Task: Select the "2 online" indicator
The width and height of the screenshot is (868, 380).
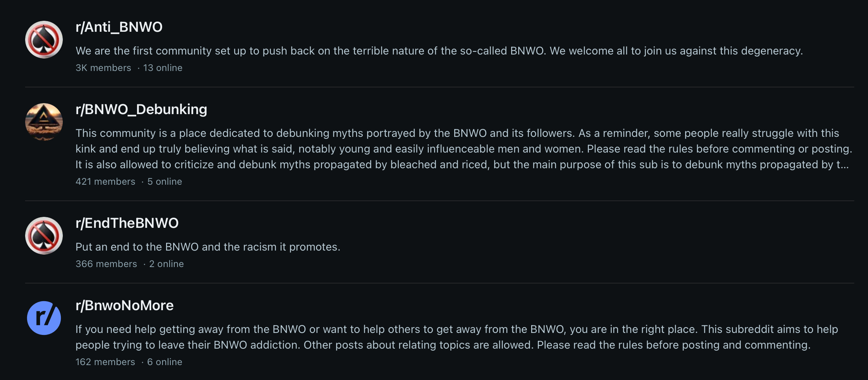Action: coord(166,264)
